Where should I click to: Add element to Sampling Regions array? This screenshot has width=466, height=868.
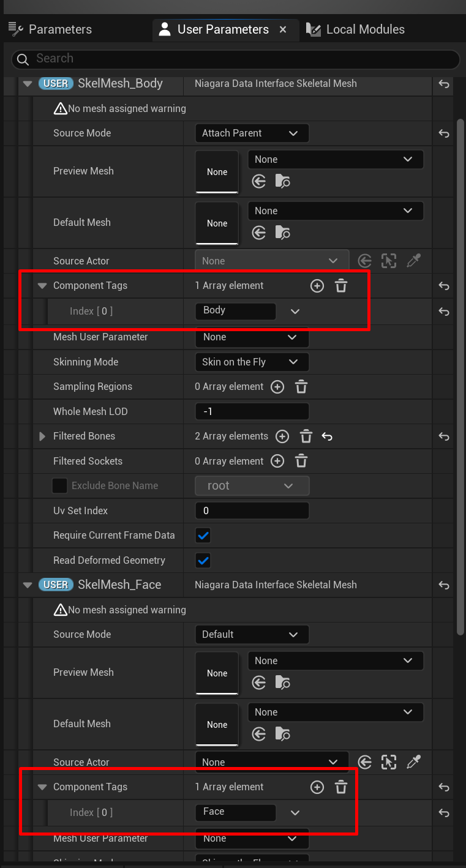[277, 387]
